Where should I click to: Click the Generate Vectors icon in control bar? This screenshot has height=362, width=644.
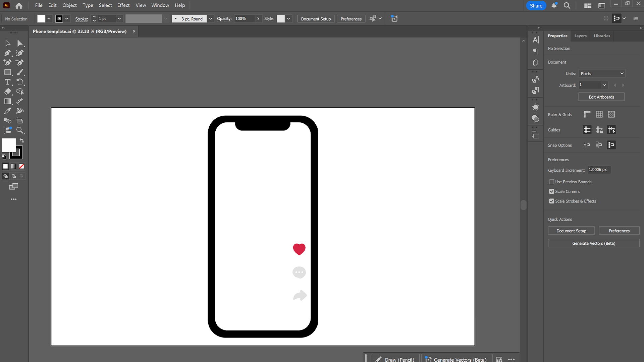click(394, 19)
